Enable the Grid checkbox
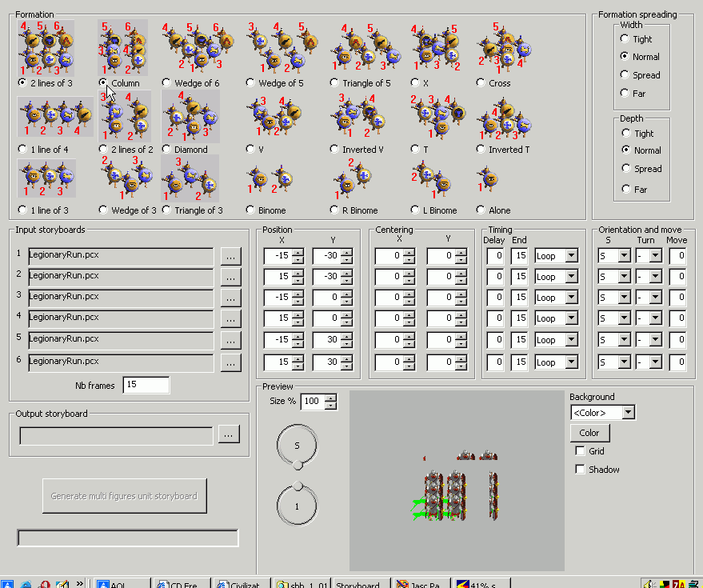Screen dimensions: 703x588 pos(580,450)
